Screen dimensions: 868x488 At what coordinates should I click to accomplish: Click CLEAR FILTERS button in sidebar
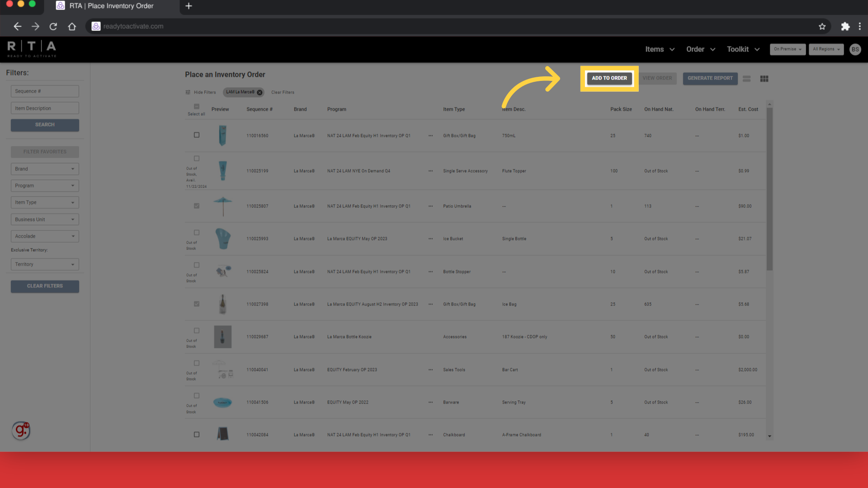coord(45,286)
